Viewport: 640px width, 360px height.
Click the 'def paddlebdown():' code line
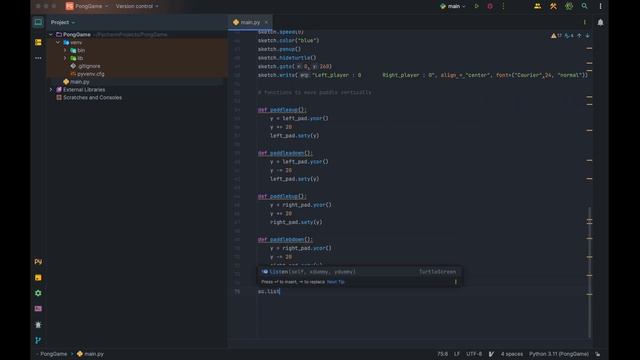click(x=285, y=240)
